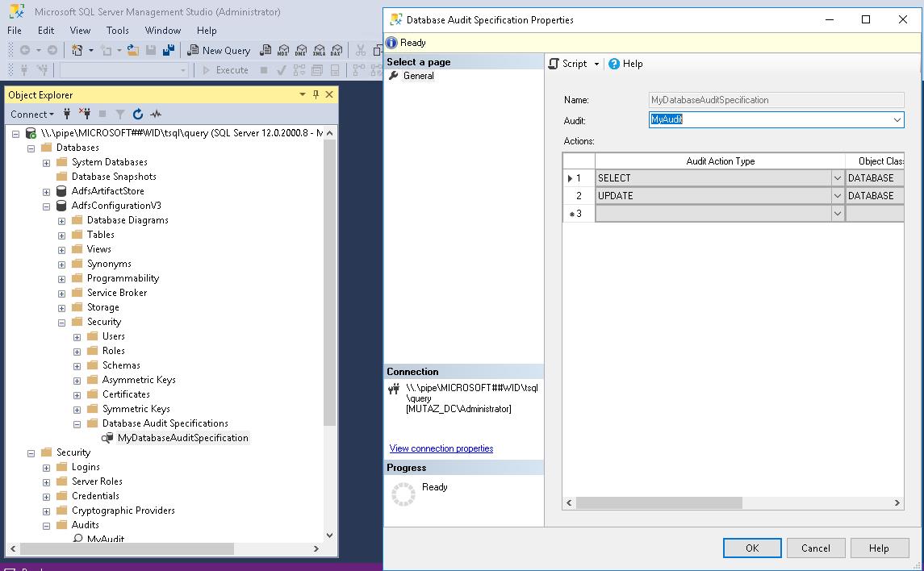Click the Audit Action Type column header
This screenshot has width=924, height=571.
tap(720, 161)
